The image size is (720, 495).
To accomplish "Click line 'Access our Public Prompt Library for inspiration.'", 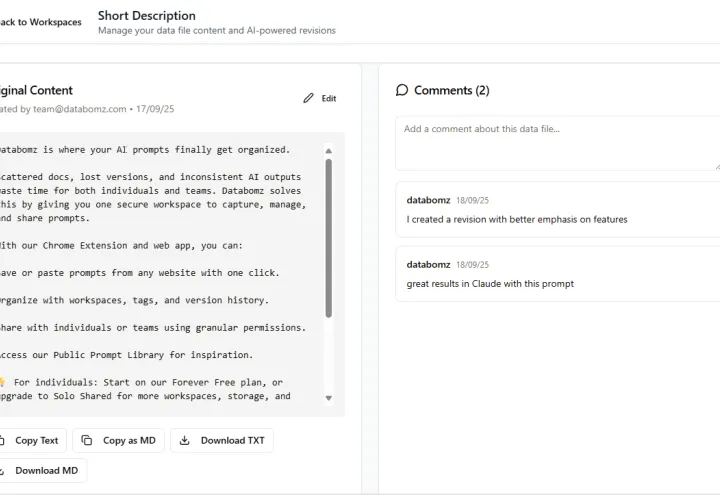I will pos(126,355).
